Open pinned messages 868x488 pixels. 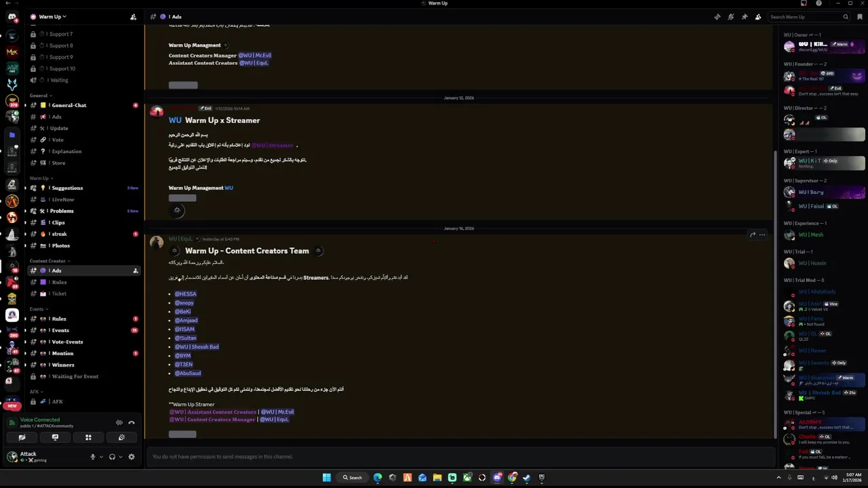pyautogui.click(x=745, y=17)
